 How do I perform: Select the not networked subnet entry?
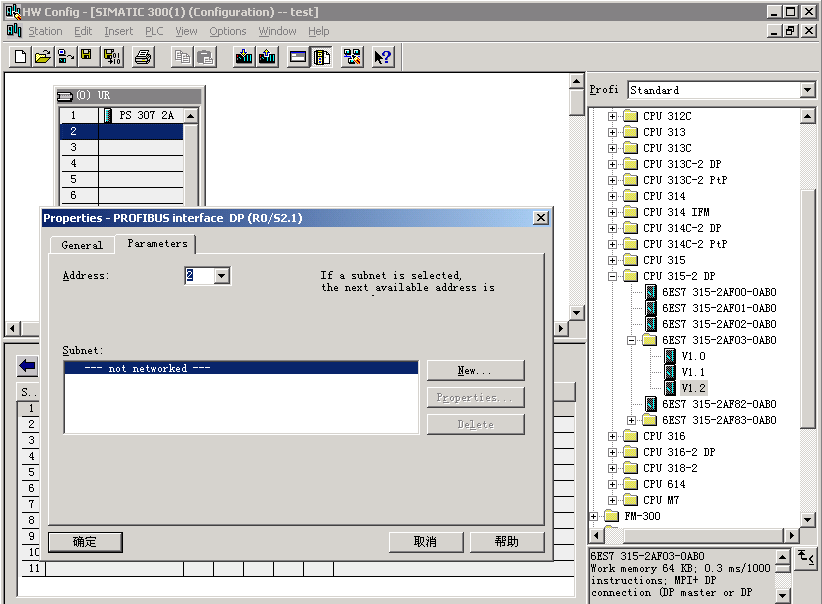coord(240,368)
